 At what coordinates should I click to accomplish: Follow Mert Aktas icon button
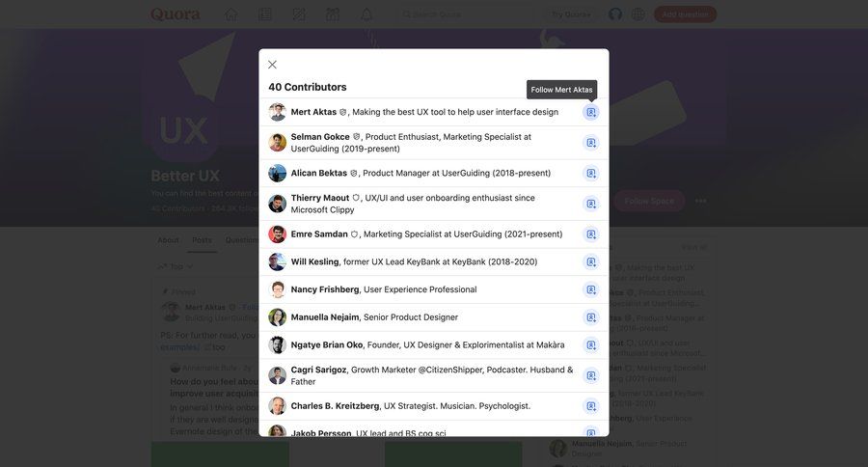pos(591,113)
